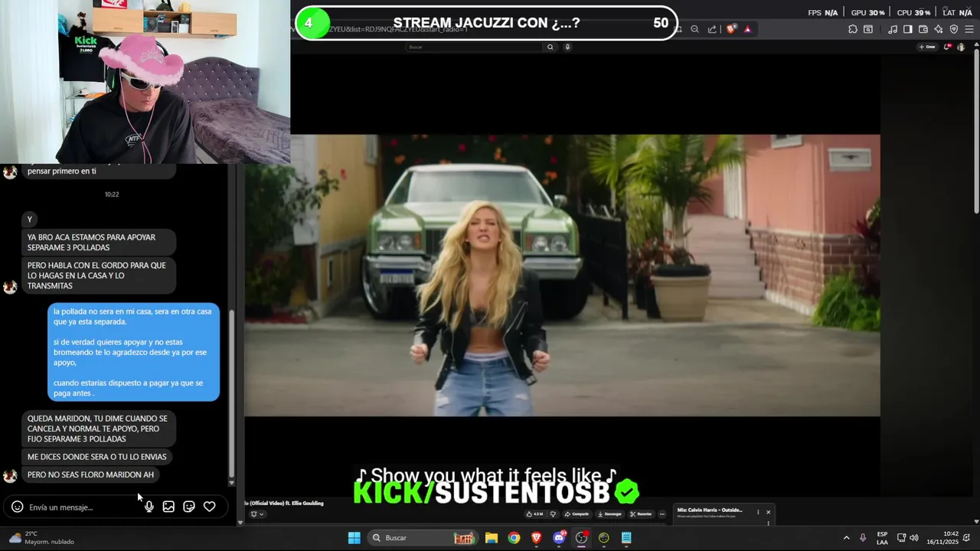Open the Brave VPN shield icon
980x551 pixels.
tap(954, 29)
